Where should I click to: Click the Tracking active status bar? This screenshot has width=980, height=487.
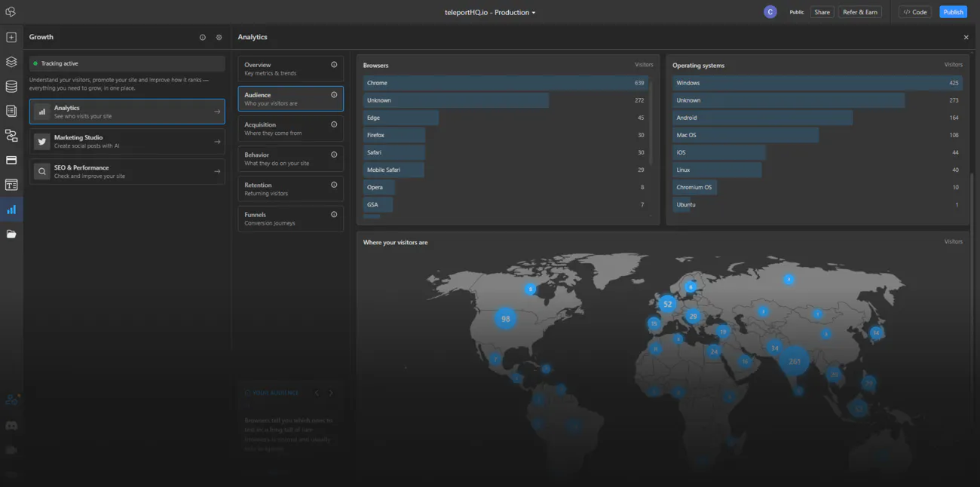tap(127, 63)
